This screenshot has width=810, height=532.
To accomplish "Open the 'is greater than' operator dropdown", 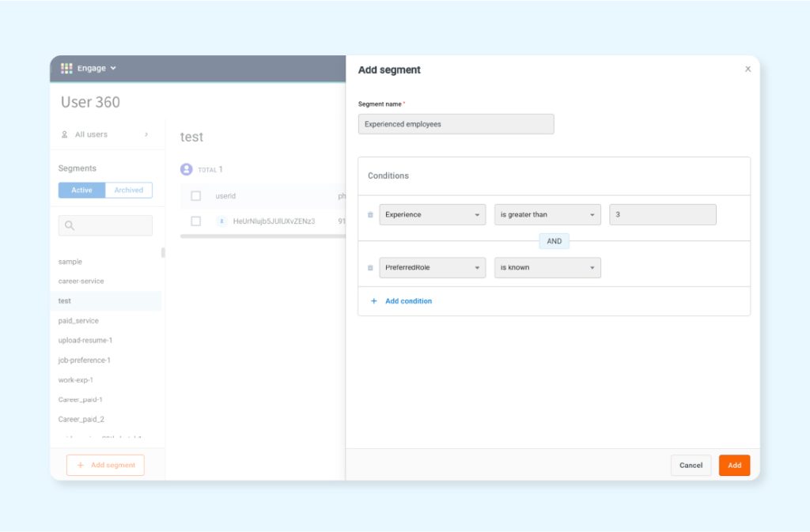I will [547, 215].
